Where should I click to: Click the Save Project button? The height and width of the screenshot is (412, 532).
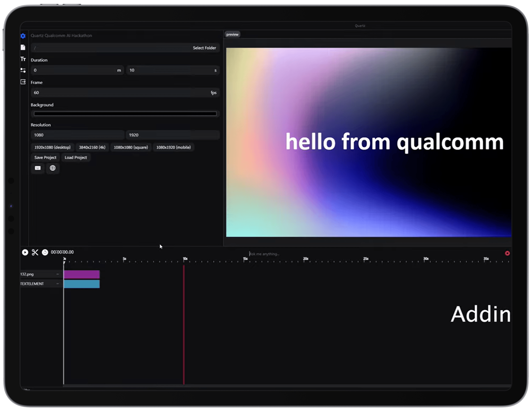[45, 158]
